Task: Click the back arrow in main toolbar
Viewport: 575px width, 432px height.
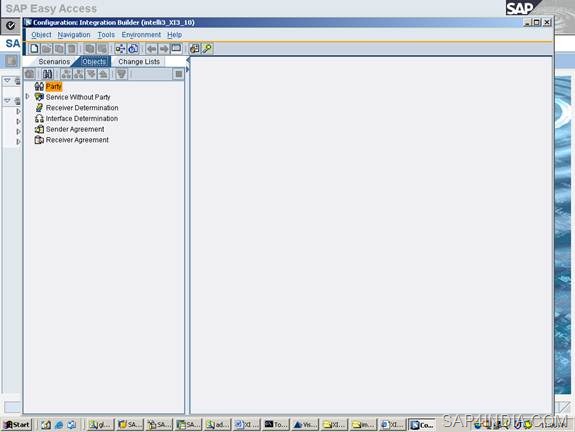Action: click(x=151, y=49)
